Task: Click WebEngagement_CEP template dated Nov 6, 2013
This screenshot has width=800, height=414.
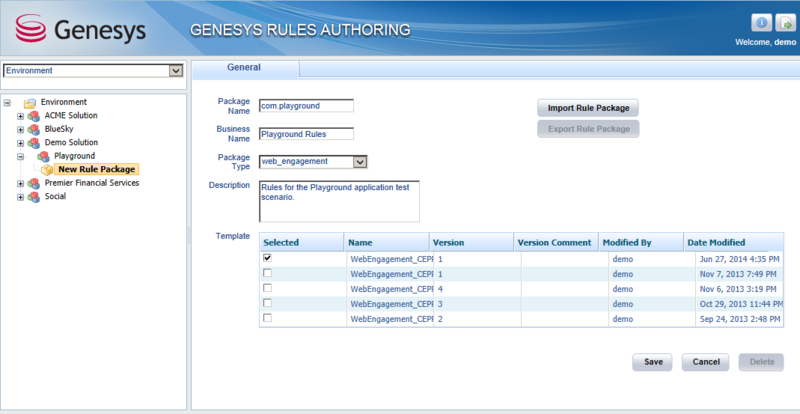Action: (392, 289)
